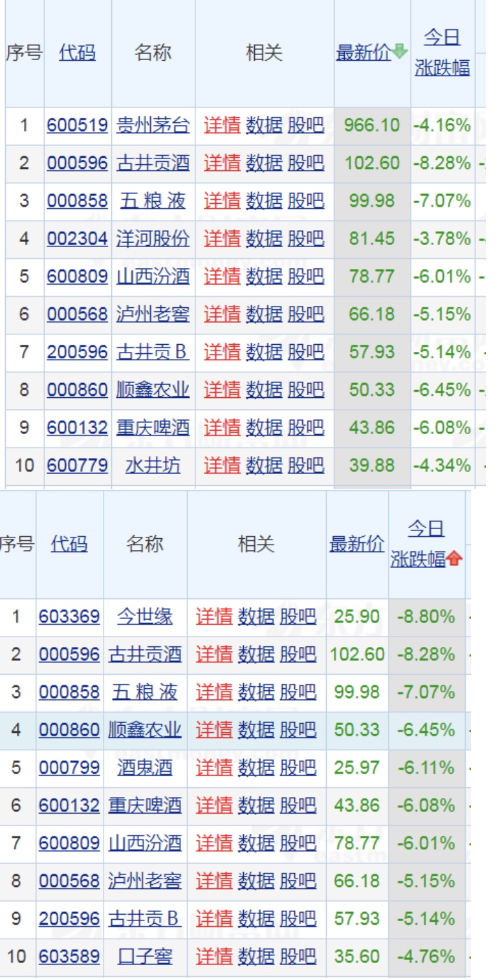The width and height of the screenshot is (502, 980).
Task: Open stock code 600519
Action: [x=77, y=125]
